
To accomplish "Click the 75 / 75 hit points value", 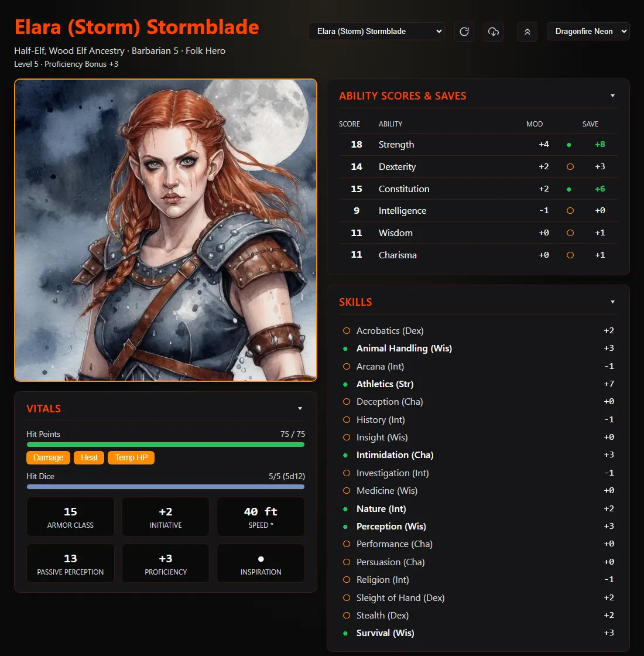I will 292,434.
